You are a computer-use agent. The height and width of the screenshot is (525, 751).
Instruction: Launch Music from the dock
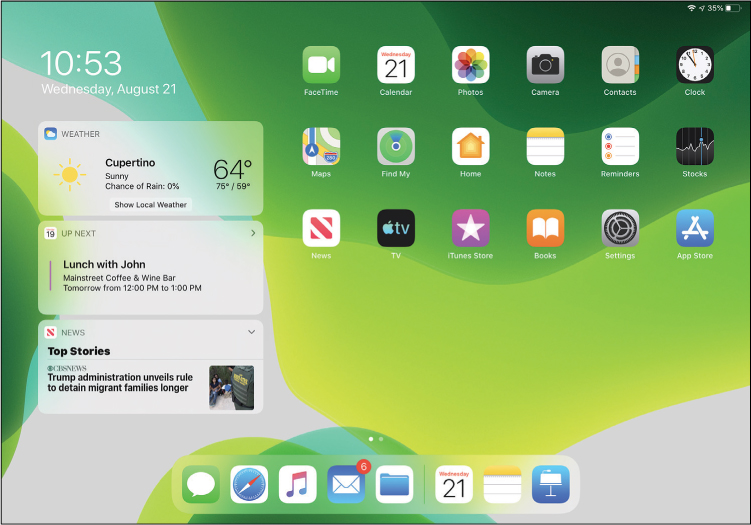tap(298, 485)
